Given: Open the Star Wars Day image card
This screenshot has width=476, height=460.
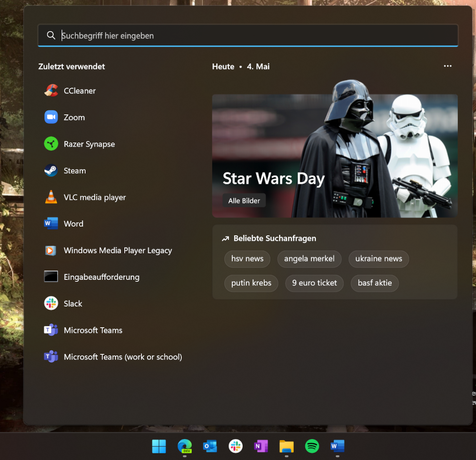Looking at the screenshot, I should tap(335, 156).
